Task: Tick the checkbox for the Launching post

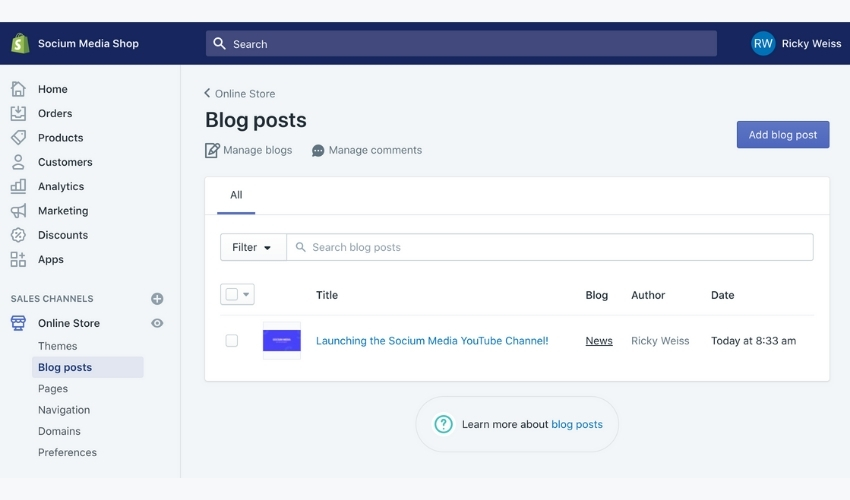Action: (x=231, y=341)
